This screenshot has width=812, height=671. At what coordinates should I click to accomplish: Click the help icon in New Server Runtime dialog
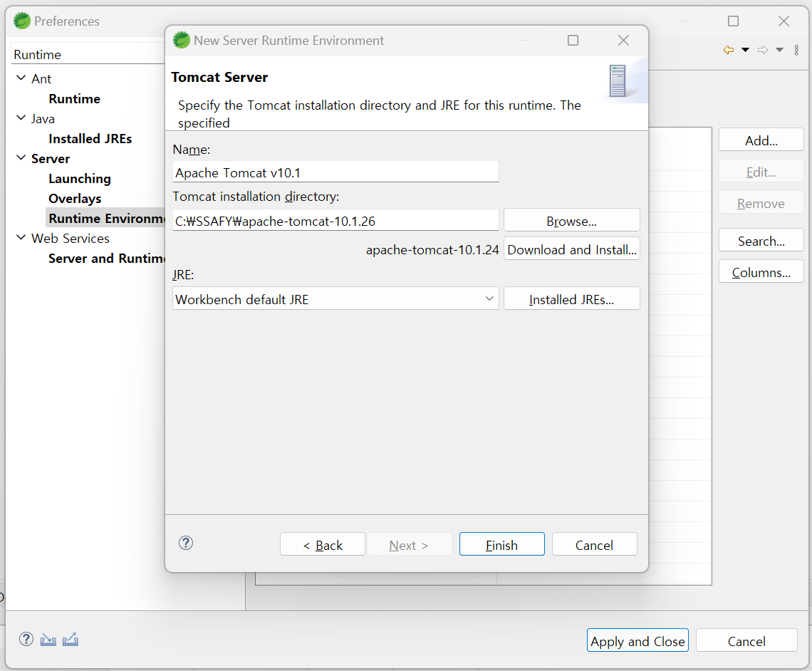click(186, 543)
